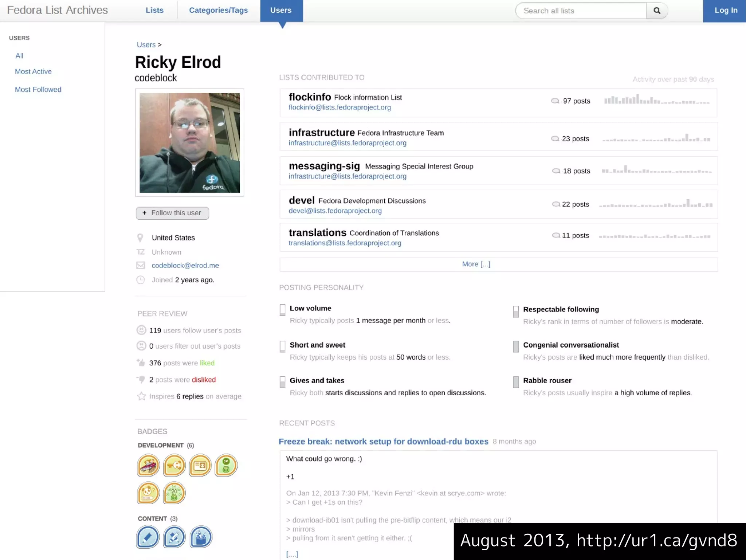746x560 pixels.
Task: Open the first Content badge with pencil
Action: click(x=148, y=537)
